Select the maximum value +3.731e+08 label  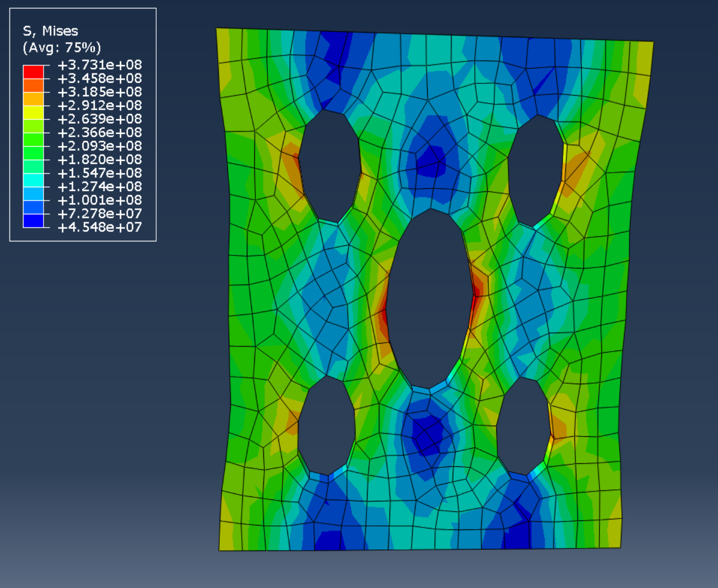pyautogui.click(x=100, y=65)
